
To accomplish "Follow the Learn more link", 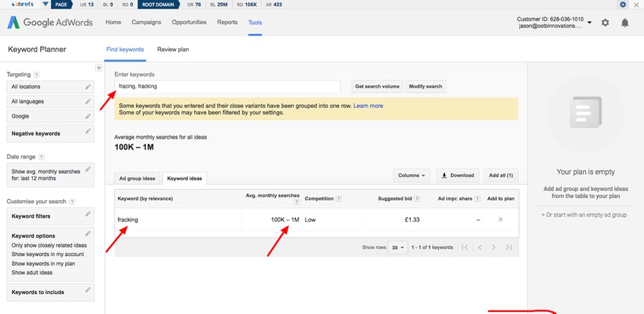I will point(368,106).
